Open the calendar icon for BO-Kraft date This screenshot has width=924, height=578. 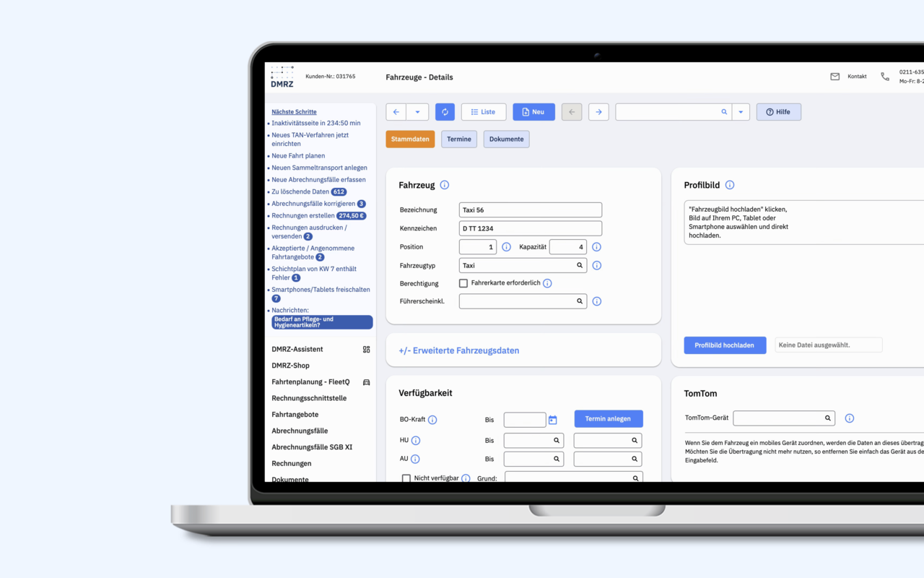point(553,420)
